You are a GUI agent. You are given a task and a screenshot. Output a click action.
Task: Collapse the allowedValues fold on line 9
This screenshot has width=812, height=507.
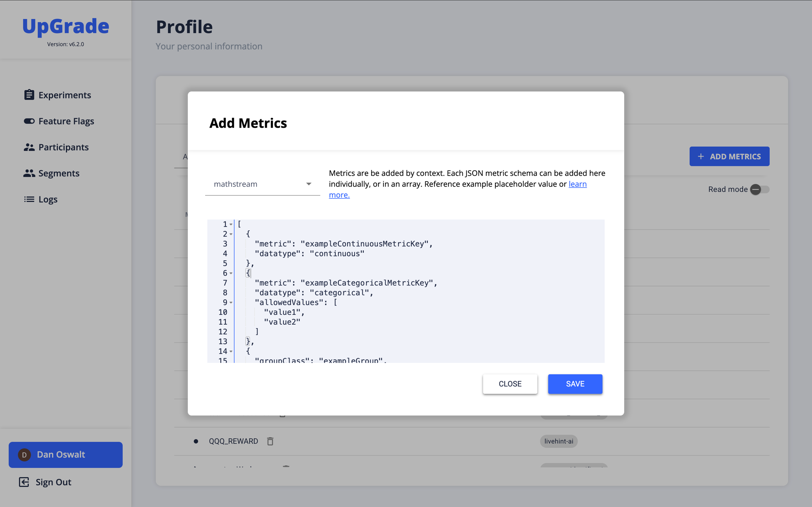click(x=231, y=303)
